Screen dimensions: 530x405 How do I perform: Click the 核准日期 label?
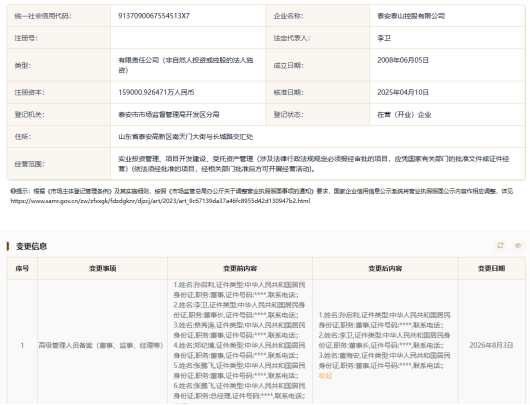click(x=288, y=92)
